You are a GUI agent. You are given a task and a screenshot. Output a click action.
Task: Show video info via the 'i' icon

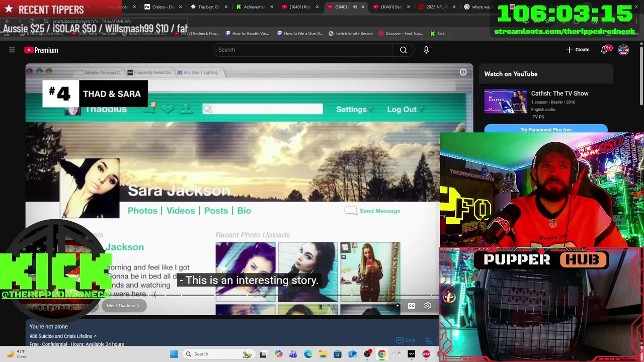(463, 72)
